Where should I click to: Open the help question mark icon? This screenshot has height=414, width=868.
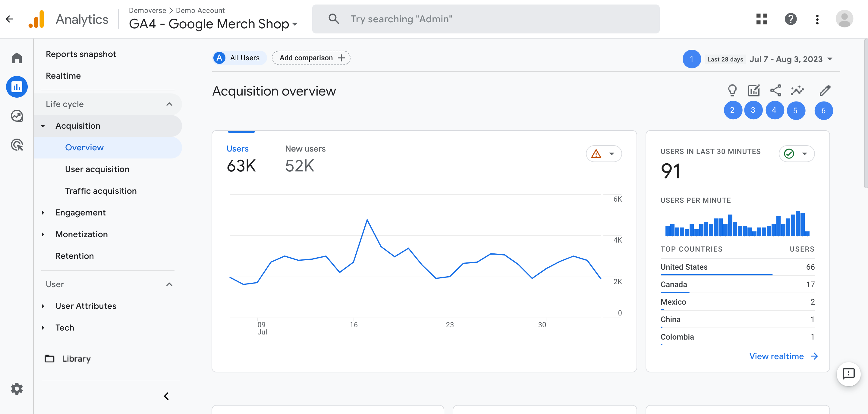(x=791, y=19)
